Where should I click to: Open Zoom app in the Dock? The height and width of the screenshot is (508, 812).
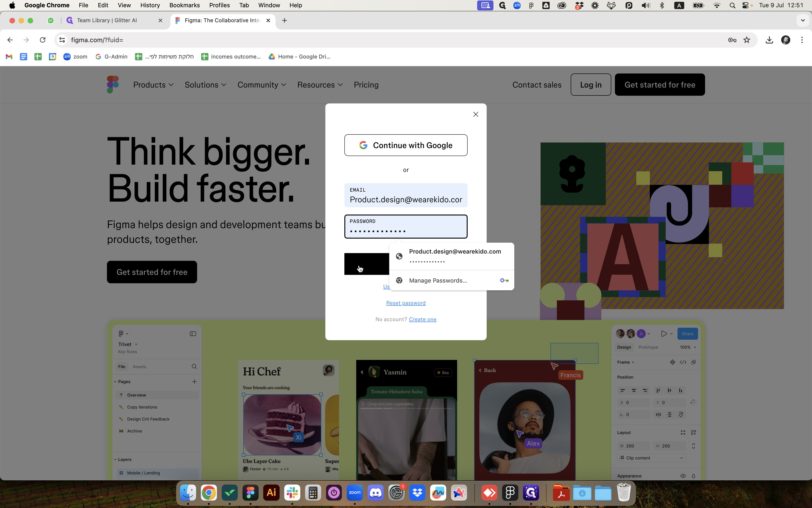[355, 493]
